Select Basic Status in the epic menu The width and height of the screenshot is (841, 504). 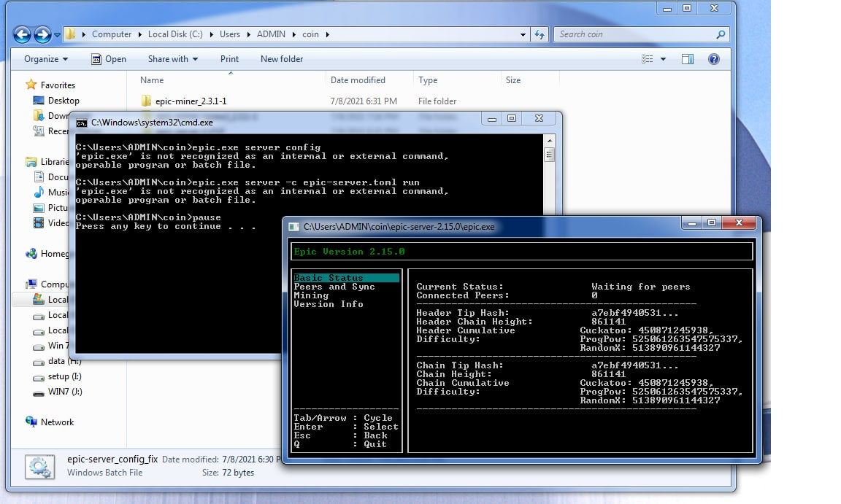[346, 277]
